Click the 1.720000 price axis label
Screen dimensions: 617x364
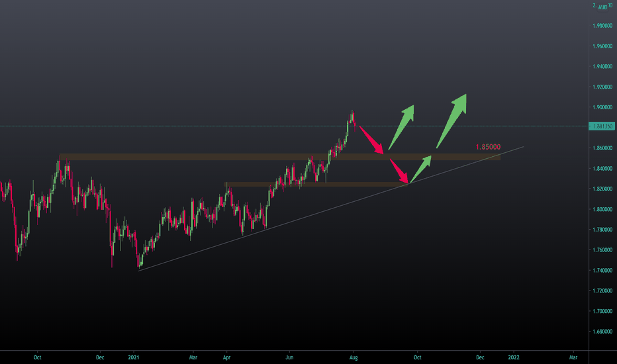[x=602, y=291]
